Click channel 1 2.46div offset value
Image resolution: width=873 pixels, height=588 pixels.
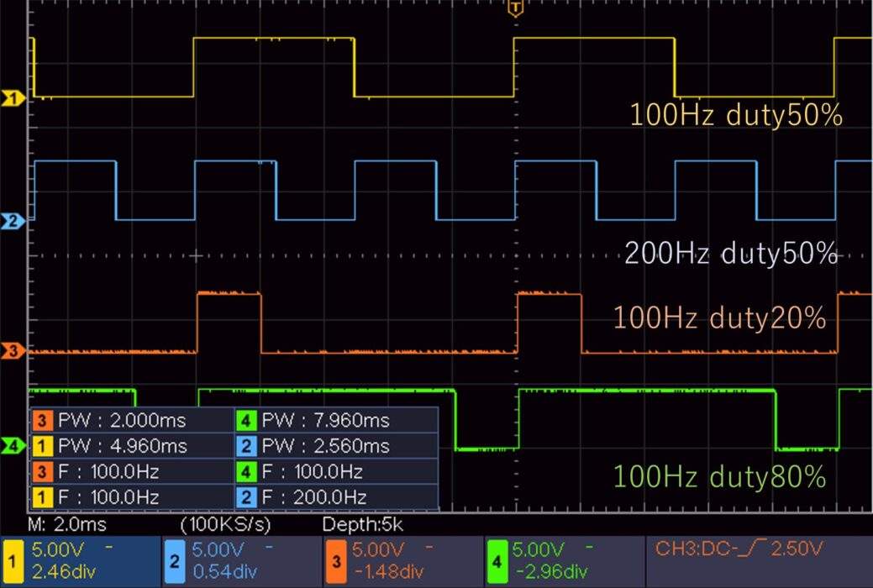pos(64,572)
